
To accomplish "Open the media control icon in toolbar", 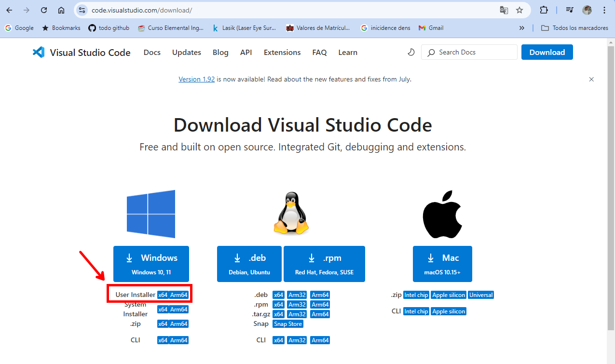I will 569,10.
